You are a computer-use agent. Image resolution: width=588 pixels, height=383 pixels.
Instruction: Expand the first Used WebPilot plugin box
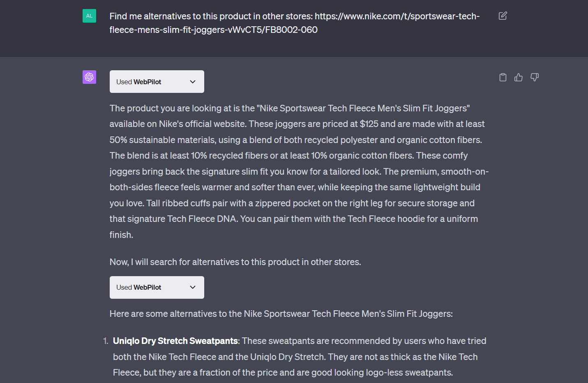[157, 82]
